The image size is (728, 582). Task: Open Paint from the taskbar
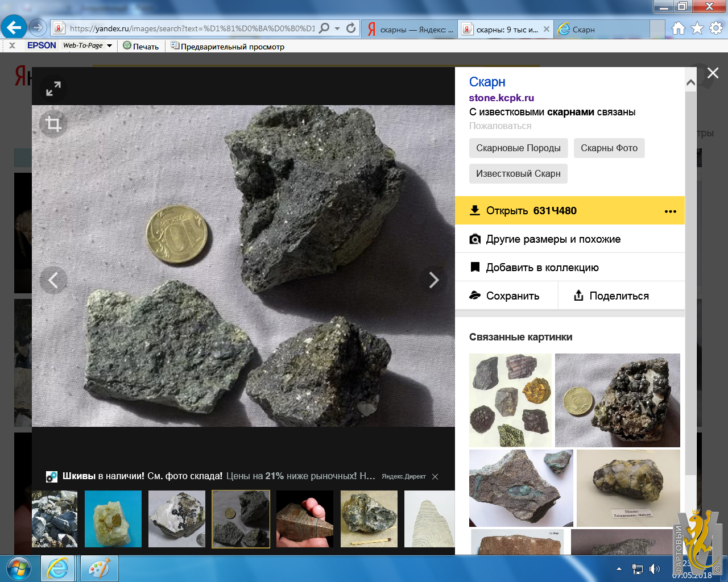coord(100,568)
